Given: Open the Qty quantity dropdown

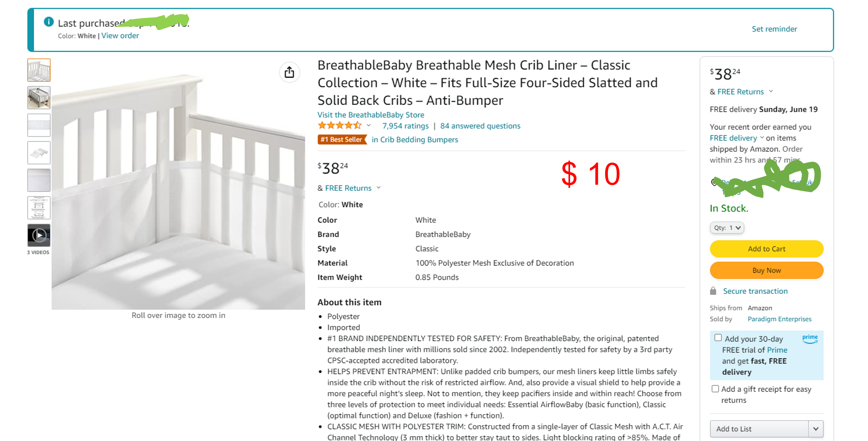Looking at the screenshot, I should [727, 228].
